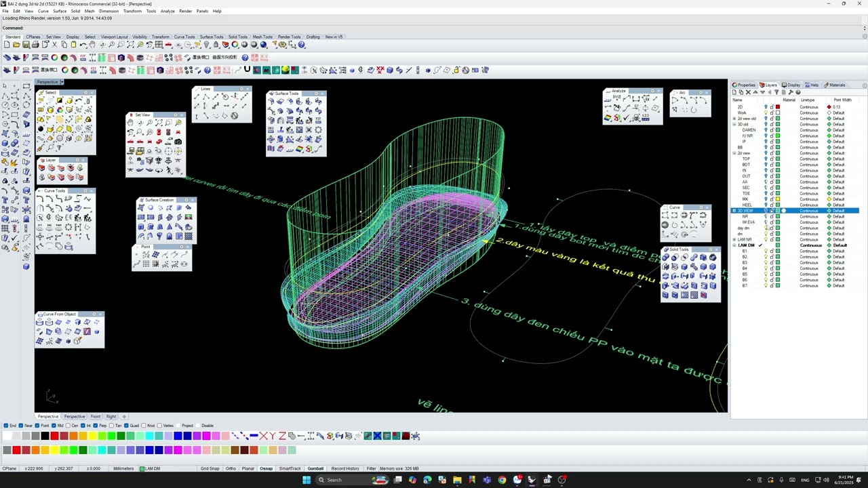The width and height of the screenshot is (868, 488).
Task: Click the black swatch in the upper color palette row
Action: coord(45,436)
